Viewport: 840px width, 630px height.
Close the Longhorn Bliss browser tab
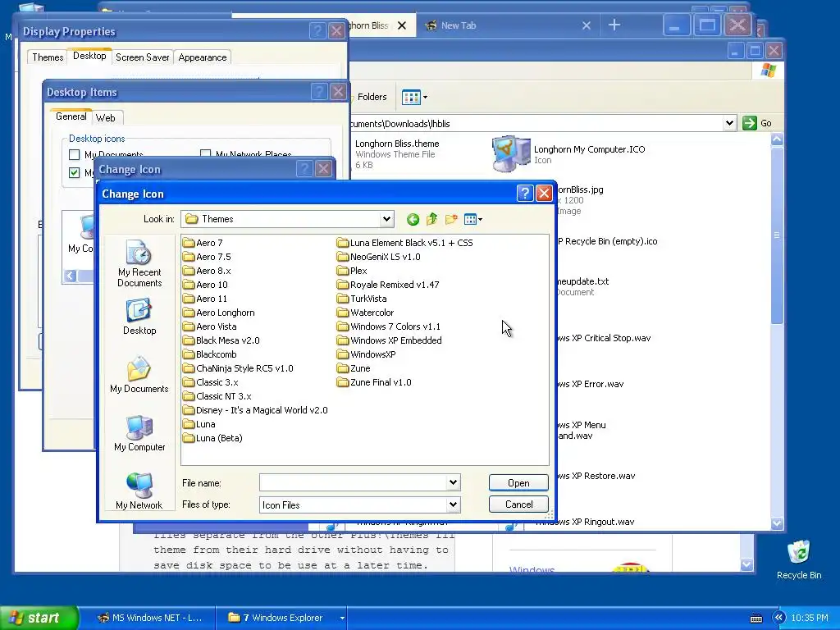[x=402, y=25]
